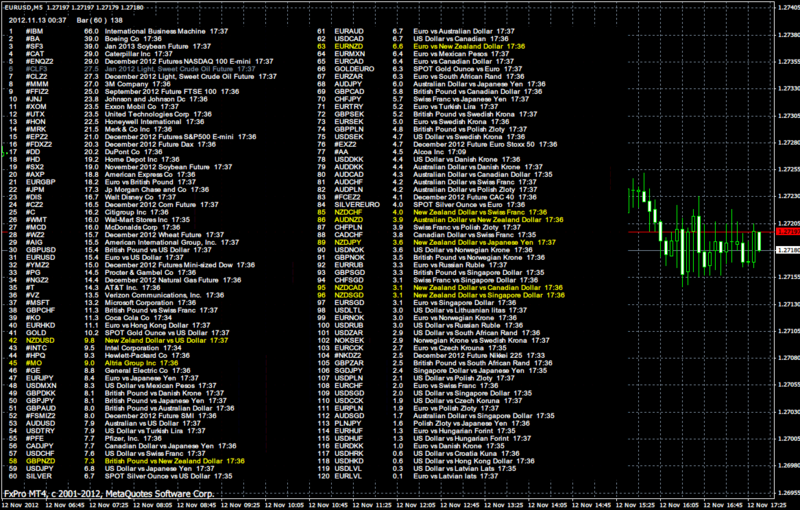Click 'Procter & Gambel Co' text

point(139,273)
